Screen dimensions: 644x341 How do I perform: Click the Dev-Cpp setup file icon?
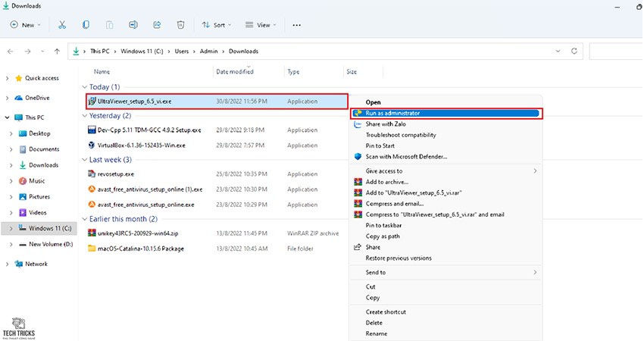click(92, 130)
